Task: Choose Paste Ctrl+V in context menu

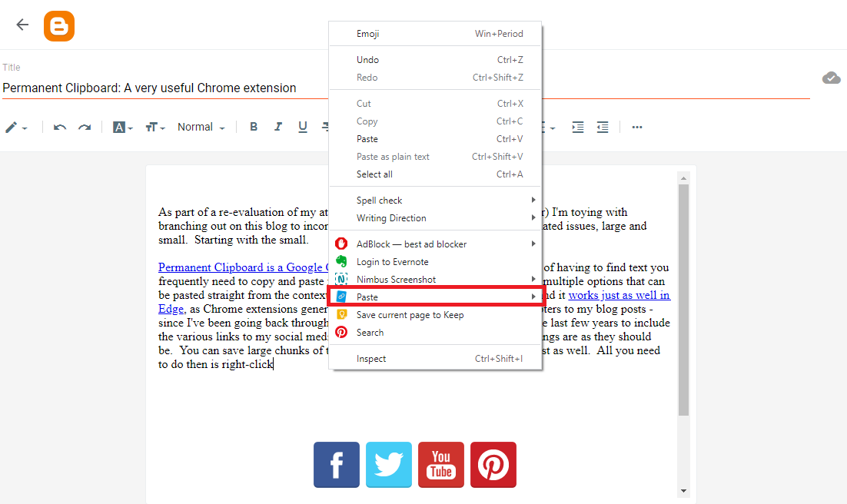Action: [x=435, y=139]
